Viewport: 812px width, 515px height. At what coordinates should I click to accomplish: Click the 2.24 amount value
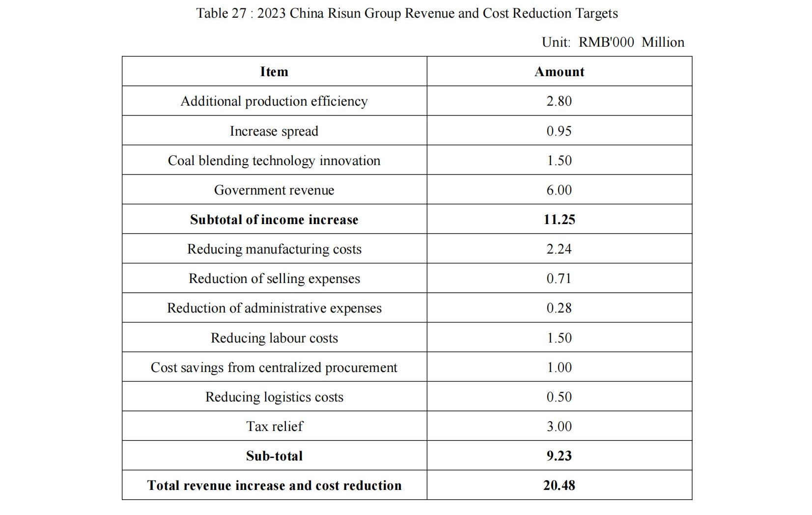(559, 249)
